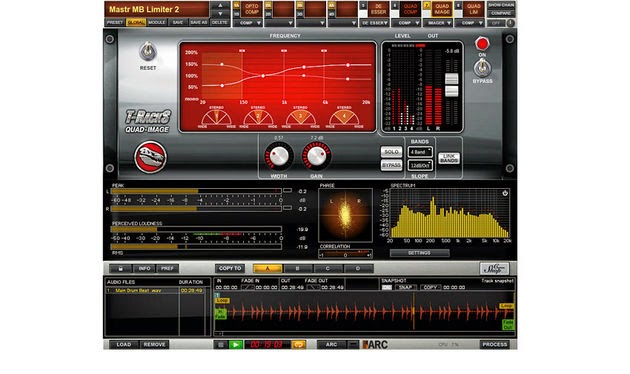The width and height of the screenshot is (630, 374).
Task: Click the PROCESS button
Action: pyautogui.click(x=495, y=345)
